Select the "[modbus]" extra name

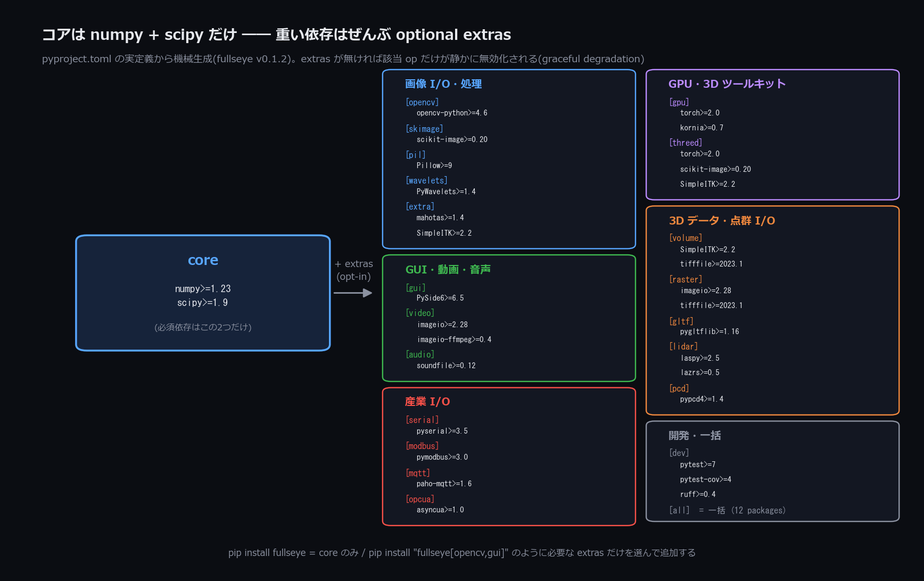[x=422, y=446]
